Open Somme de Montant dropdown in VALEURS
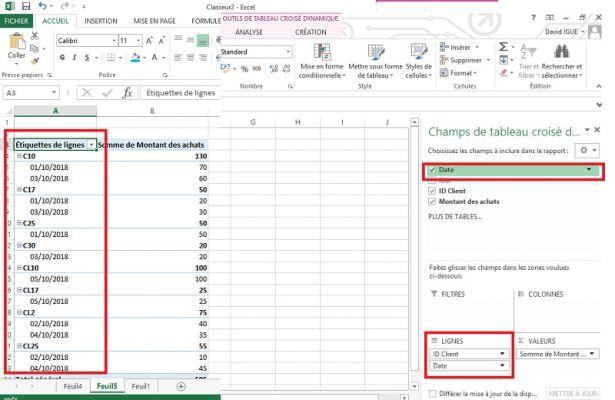The width and height of the screenshot is (615, 400). 592,354
